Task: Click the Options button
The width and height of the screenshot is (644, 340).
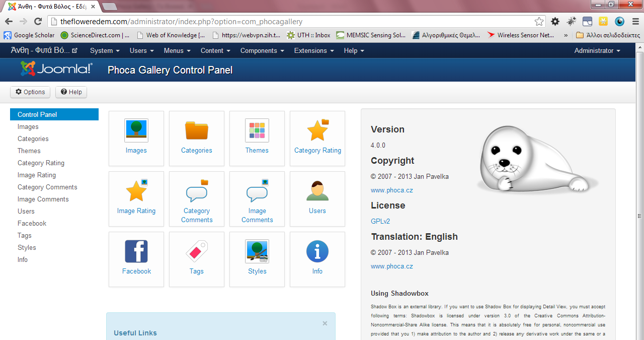Action: click(30, 92)
